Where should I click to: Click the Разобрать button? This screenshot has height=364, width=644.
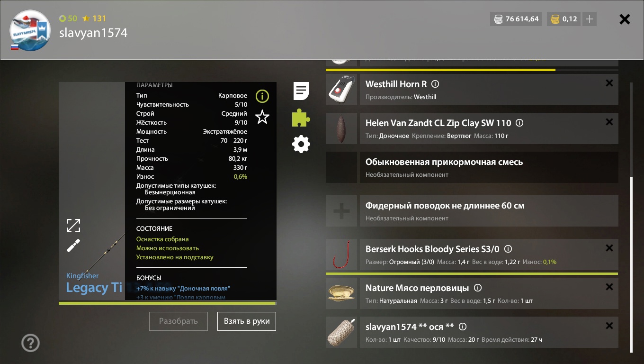[179, 321]
